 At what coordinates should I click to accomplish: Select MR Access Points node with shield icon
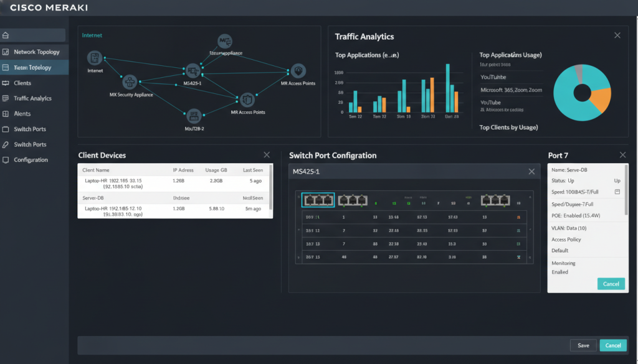[247, 100]
